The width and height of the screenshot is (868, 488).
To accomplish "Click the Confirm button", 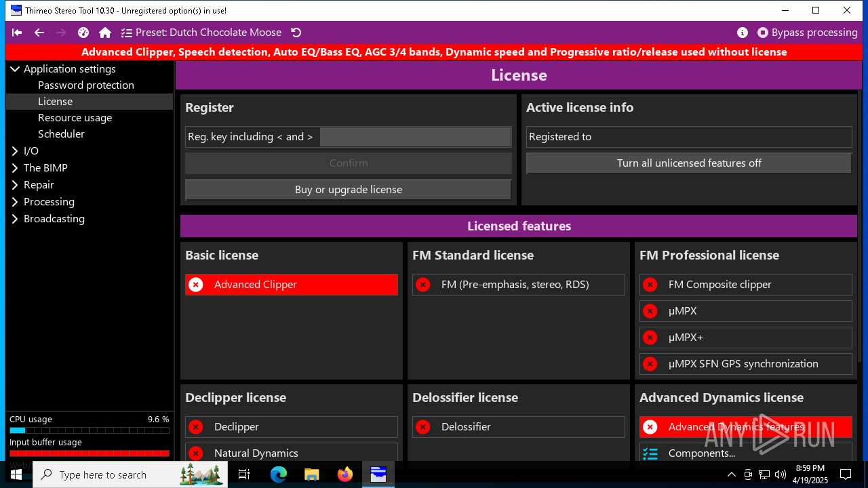I will pos(349,163).
